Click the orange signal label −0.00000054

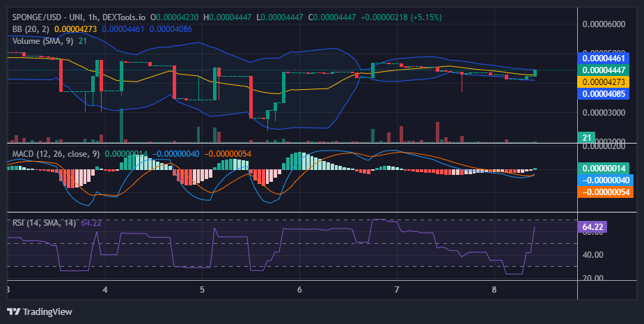pos(606,192)
